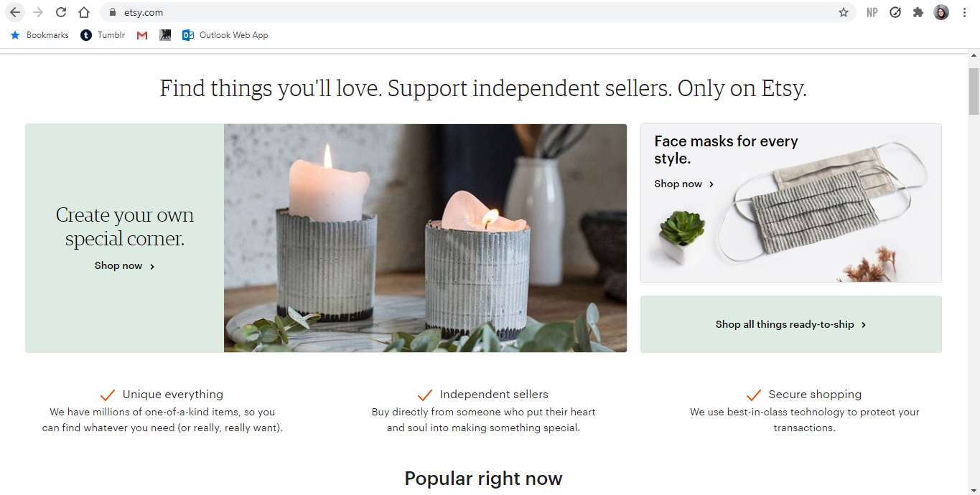
Task: Click the etsy.com address bar
Action: point(431,12)
